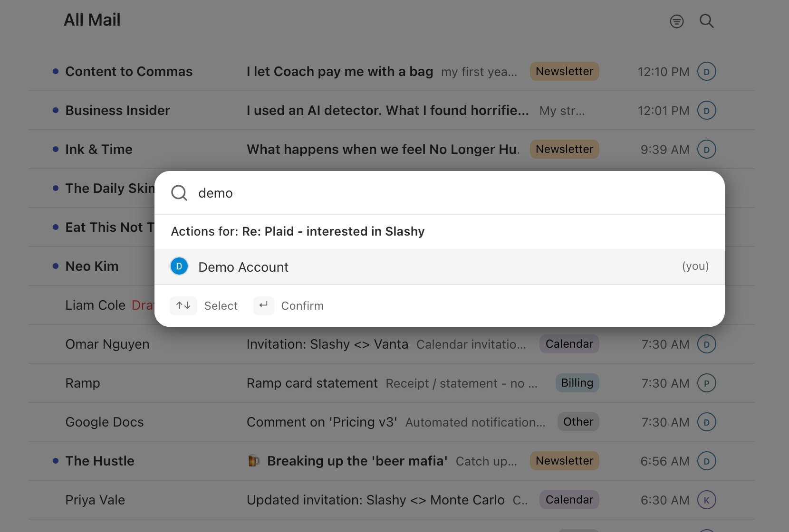Click the up-down arrows Select key hint
The image size is (789, 532).
click(183, 305)
